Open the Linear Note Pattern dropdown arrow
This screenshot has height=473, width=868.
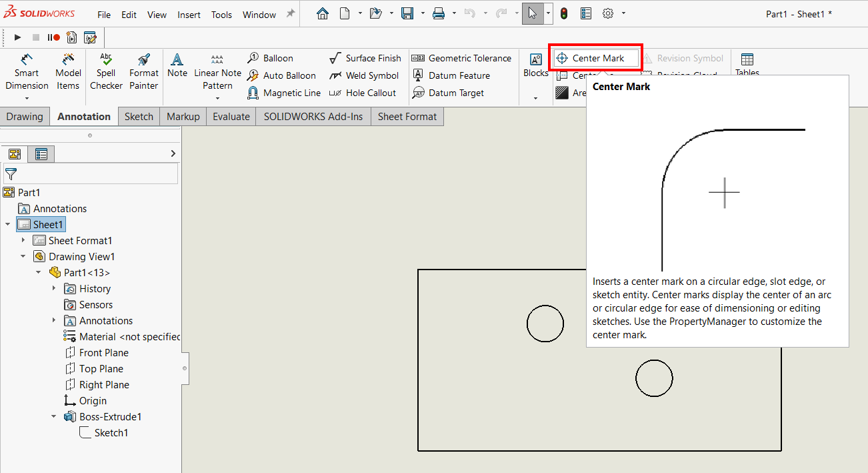click(x=218, y=99)
